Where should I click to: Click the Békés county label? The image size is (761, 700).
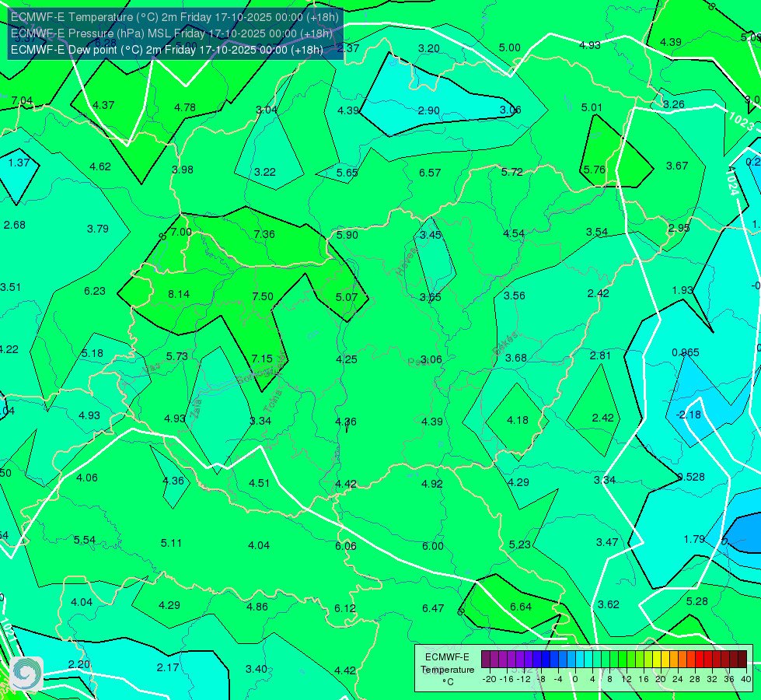click(x=506, y=343)
